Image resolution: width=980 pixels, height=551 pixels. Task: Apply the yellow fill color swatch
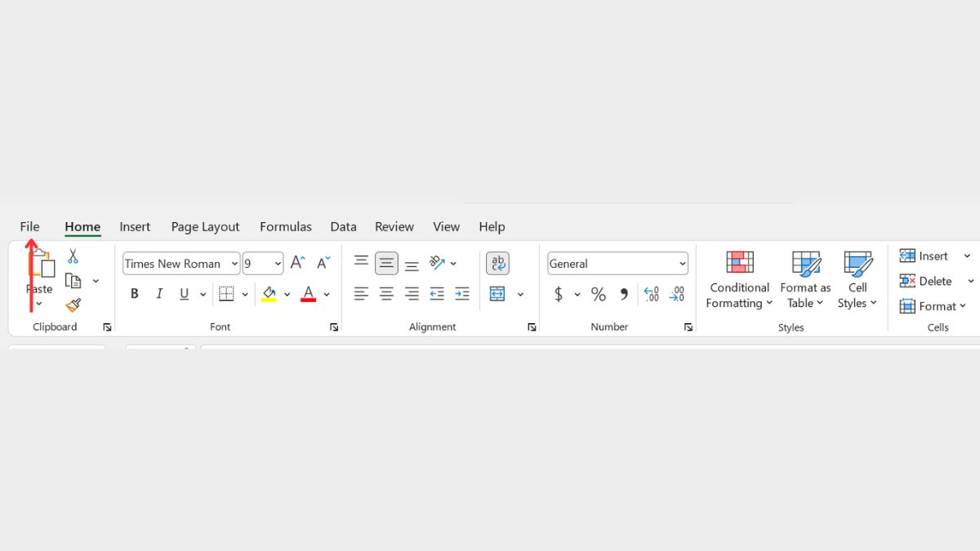pos(269,294)
